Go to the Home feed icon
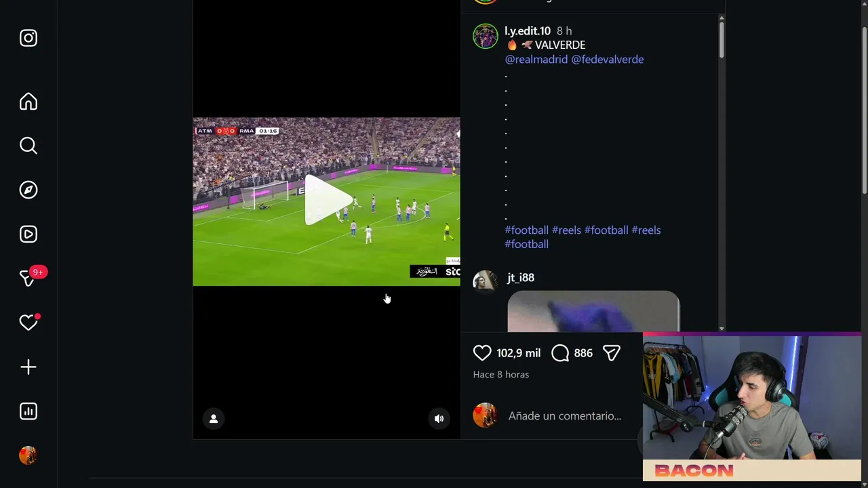This screenshot has height=488, width=868. tap(28, 102)
